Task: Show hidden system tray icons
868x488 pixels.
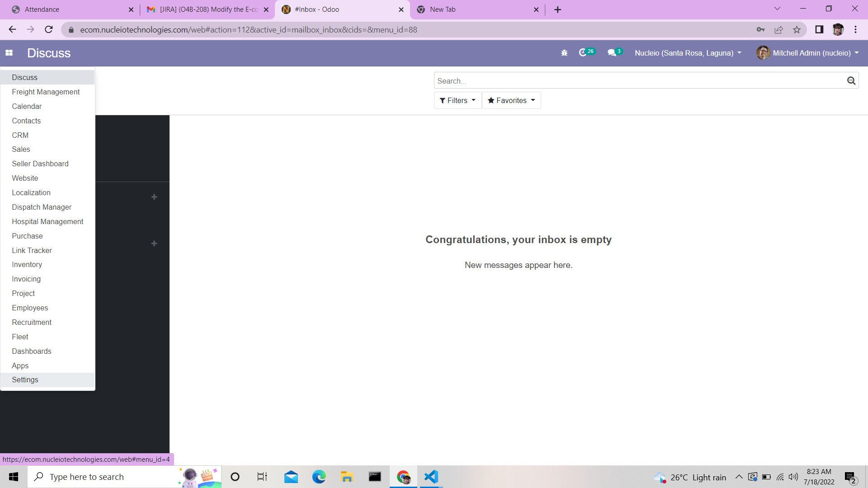Action: tap(739, 477)
